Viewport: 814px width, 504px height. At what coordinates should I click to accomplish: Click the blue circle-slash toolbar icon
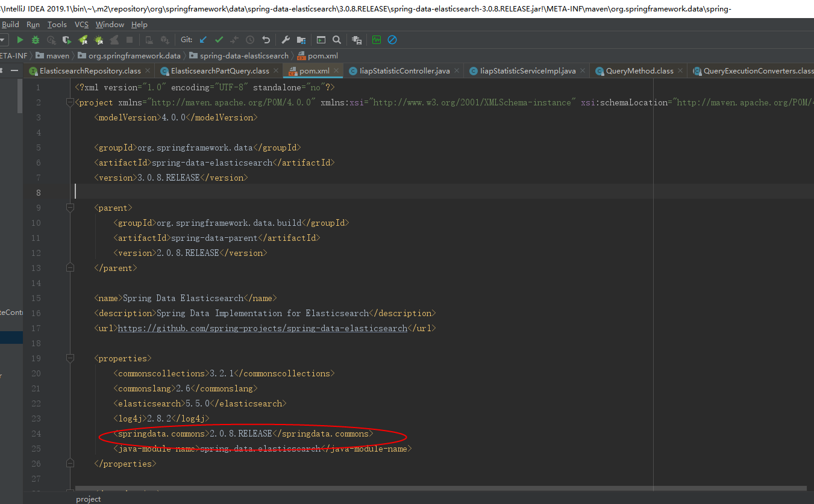click(x=392, y=40)
